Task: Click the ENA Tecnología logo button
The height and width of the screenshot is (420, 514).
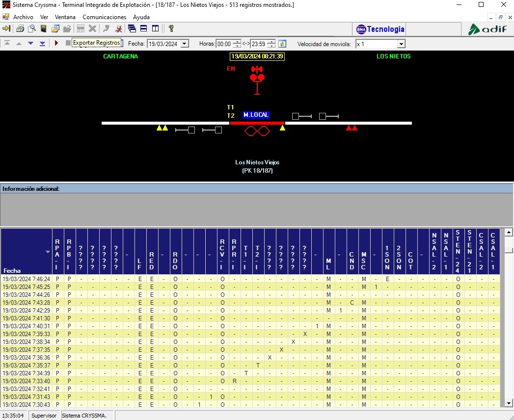Action: pyautogui.click(x=380, y=29)
